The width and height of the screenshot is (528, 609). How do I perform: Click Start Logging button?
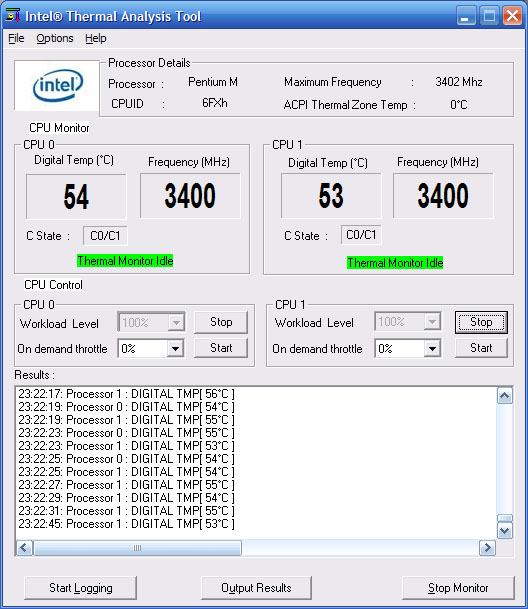pyautogui.click(x=80, y=588)
